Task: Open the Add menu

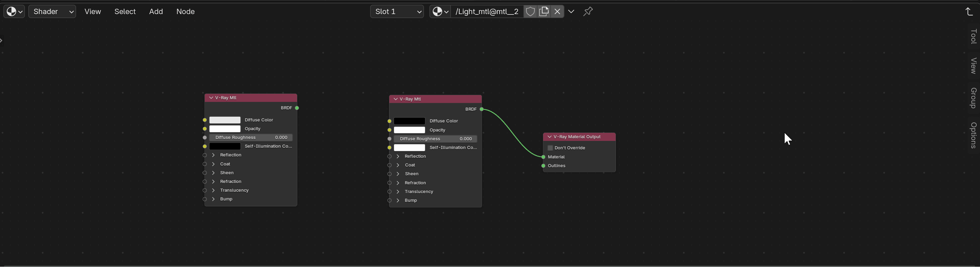Action: 156,11
